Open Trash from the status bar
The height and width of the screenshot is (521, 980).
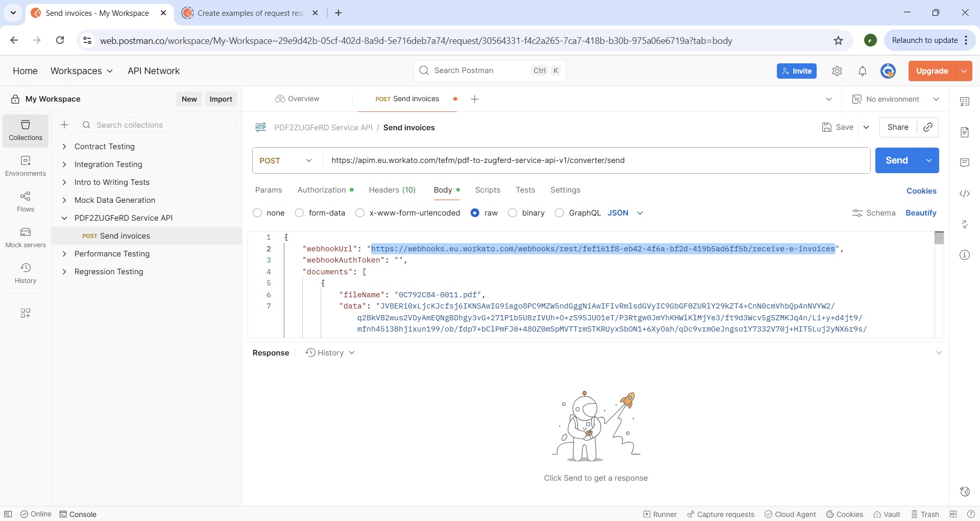(925, 514)
